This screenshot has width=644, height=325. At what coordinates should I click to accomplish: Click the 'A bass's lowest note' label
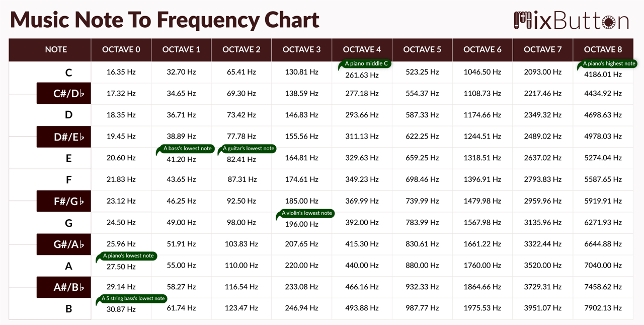187,149
